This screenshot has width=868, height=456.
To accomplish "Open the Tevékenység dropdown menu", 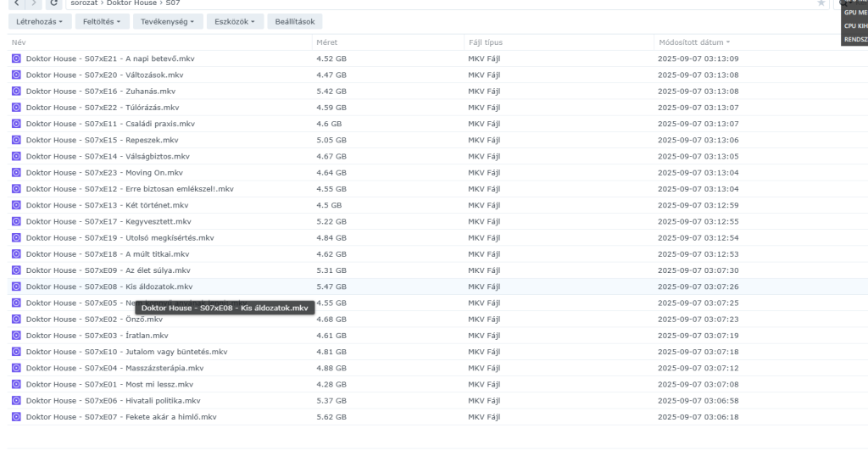I will coord(168,21).
